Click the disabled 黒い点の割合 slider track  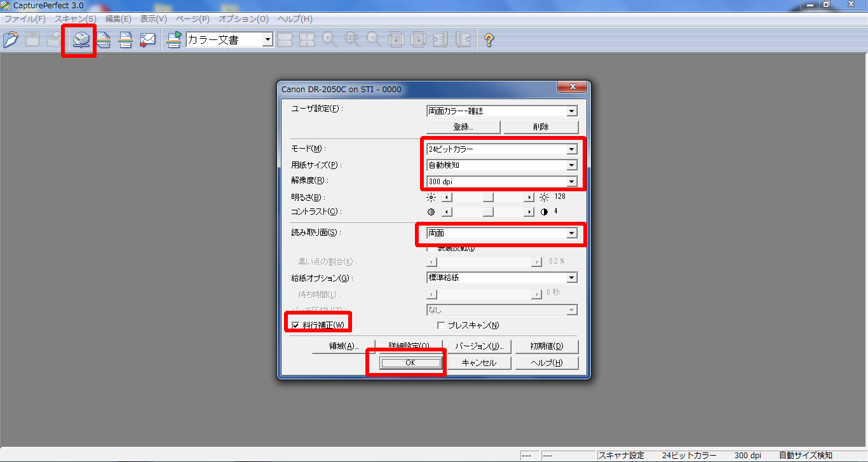coord(484,261)
